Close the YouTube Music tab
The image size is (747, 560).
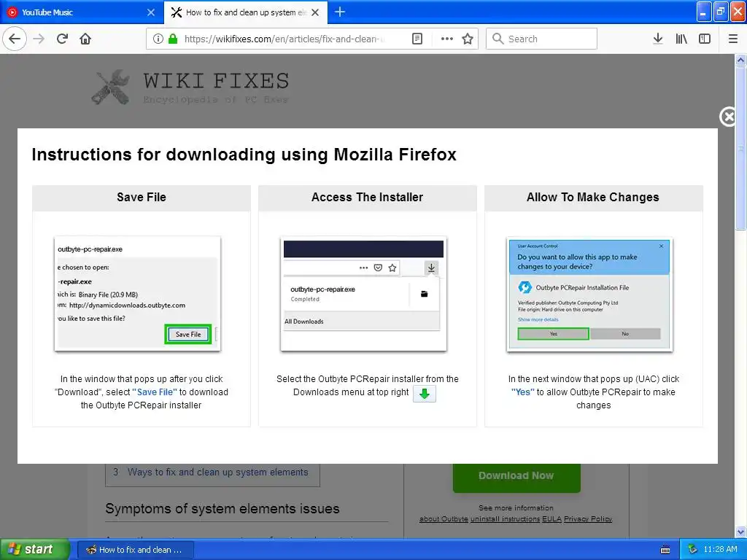(150, 12)
